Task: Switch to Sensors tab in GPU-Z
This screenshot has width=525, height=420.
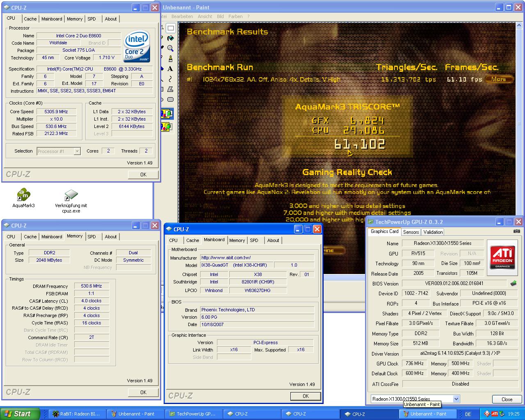Action: click(x=411, y=232)
